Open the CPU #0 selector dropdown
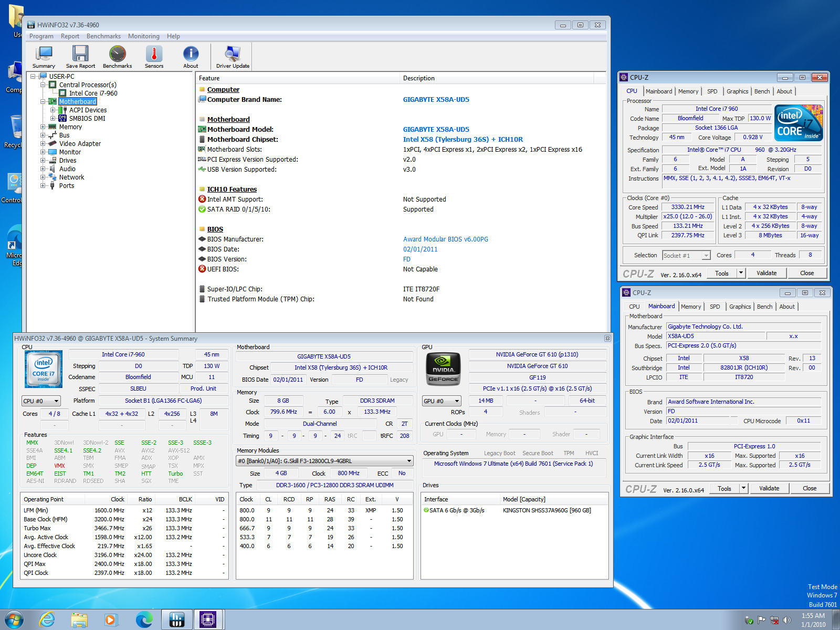 coord(41,401)
